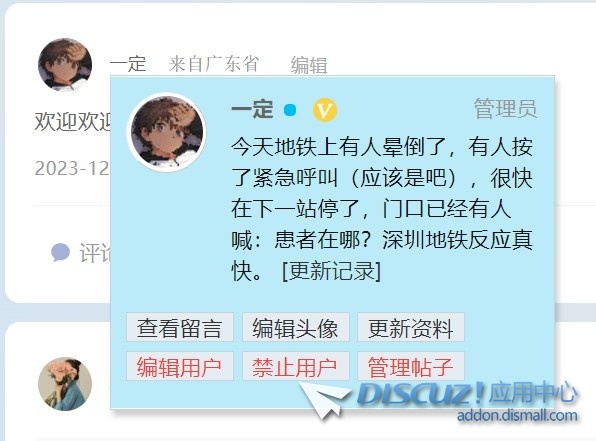Click the yellow V verified badge icon
This screenshot has height=441, width=596.
324,110
